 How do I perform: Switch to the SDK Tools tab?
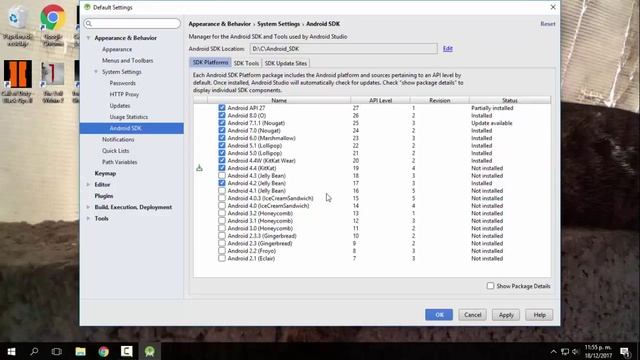coord(246,63)
